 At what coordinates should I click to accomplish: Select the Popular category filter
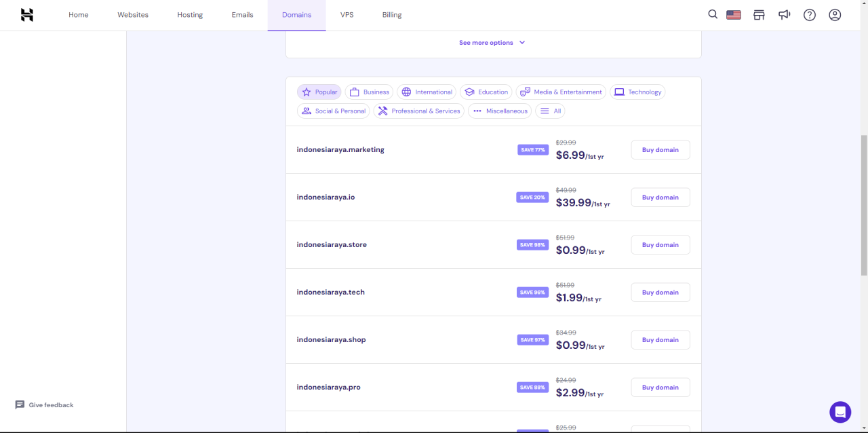click(319, 92)
